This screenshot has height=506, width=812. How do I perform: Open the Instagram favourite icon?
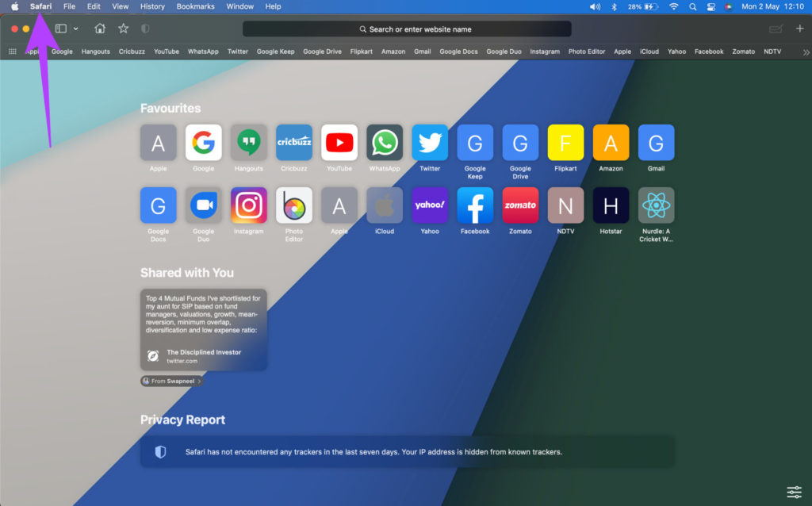point(248,205)
